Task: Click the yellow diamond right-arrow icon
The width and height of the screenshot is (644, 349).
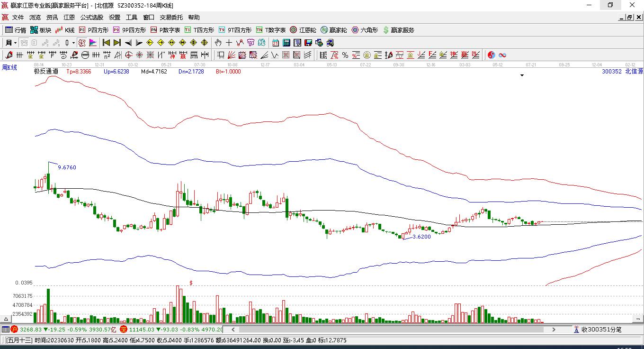Action: [x=161, y=43]
